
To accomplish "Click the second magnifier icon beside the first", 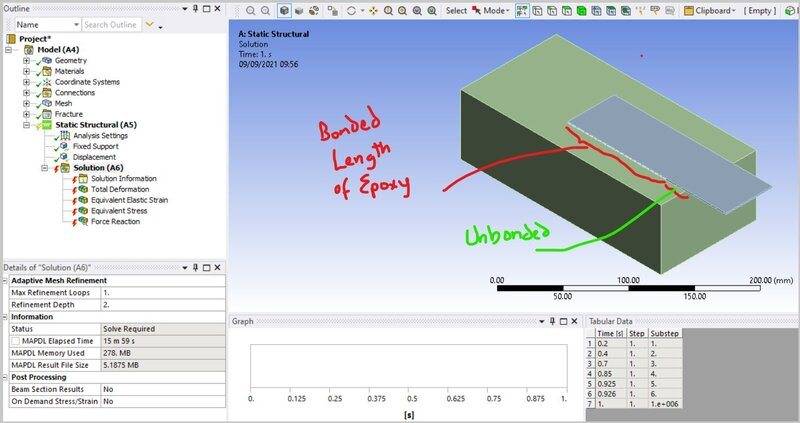I will (x=265, y=10).
